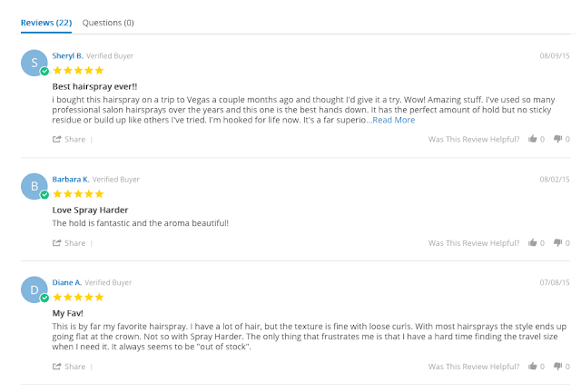Viewport: 581px width, 392px height.
Task: Thumbs down Barbara K.'s review
Action: tap(557, 243)
